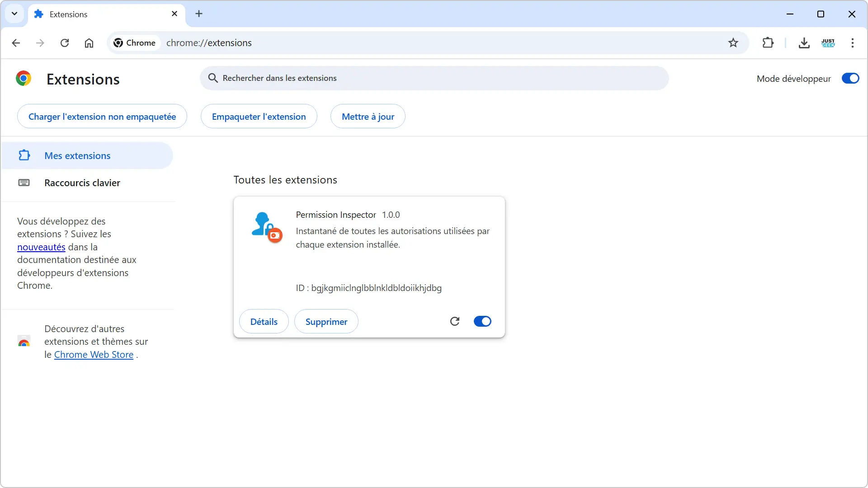Click the Extensions tab puzzle favicon

(39, 14)
